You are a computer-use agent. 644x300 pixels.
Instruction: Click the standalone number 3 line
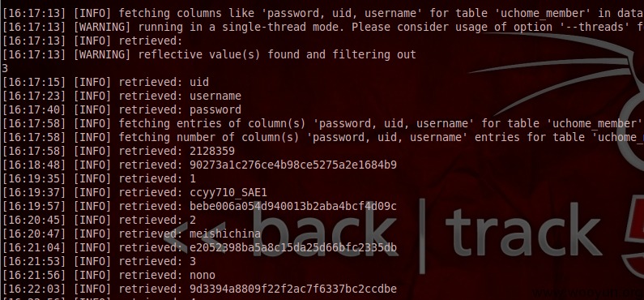coord(5,68)
